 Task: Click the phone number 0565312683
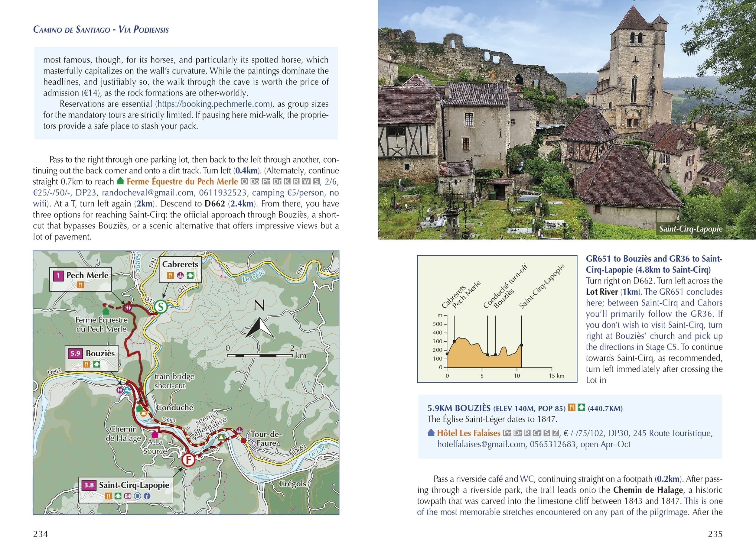[553, 444]
